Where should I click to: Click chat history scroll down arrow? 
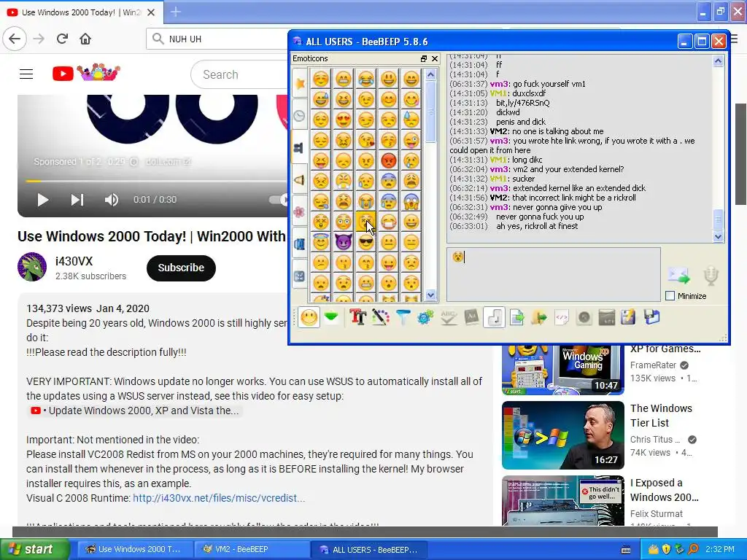[x=718, y=236]
